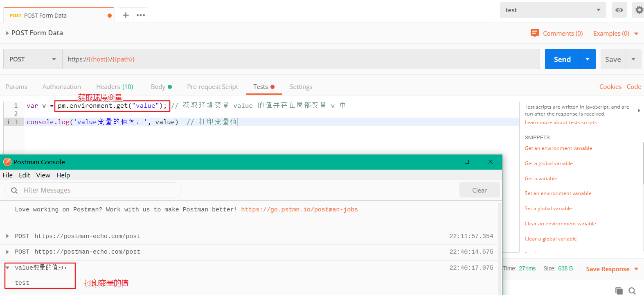Viewport: 644px width, 295px height.
Task: Close the Postman Console window
Action: (491, 162)
